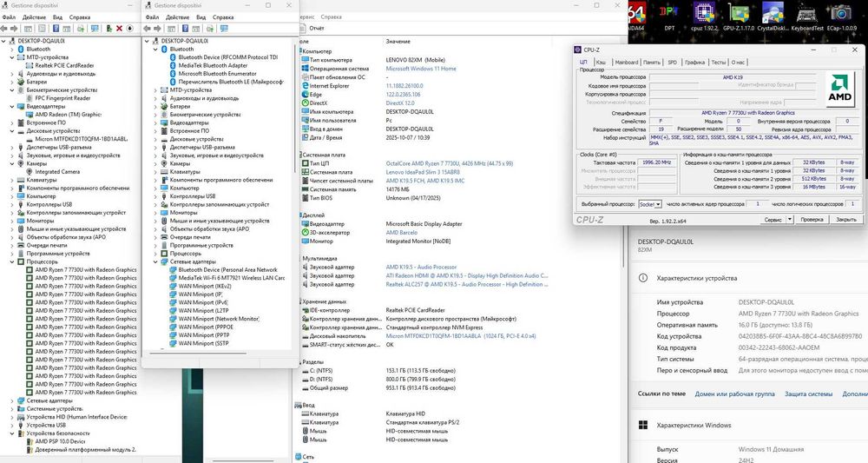Select FPC Fingerprint Reader device
Image resolution: width=868 pixels, height=463 pixels.
[x=62, y=98]
